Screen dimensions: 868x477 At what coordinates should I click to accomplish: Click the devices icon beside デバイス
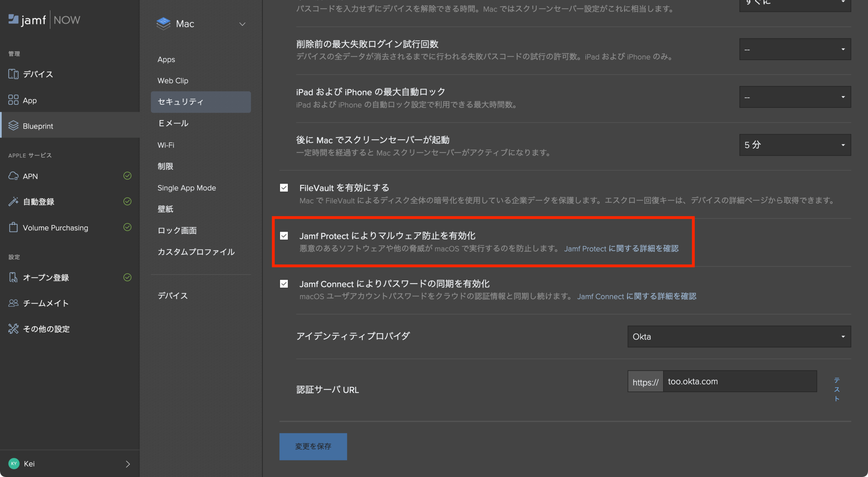(x=13, y=74)
